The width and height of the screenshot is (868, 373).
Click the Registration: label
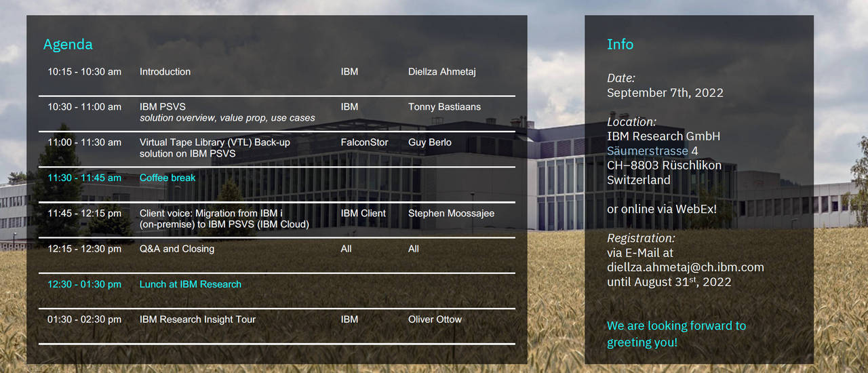[641, 238]
